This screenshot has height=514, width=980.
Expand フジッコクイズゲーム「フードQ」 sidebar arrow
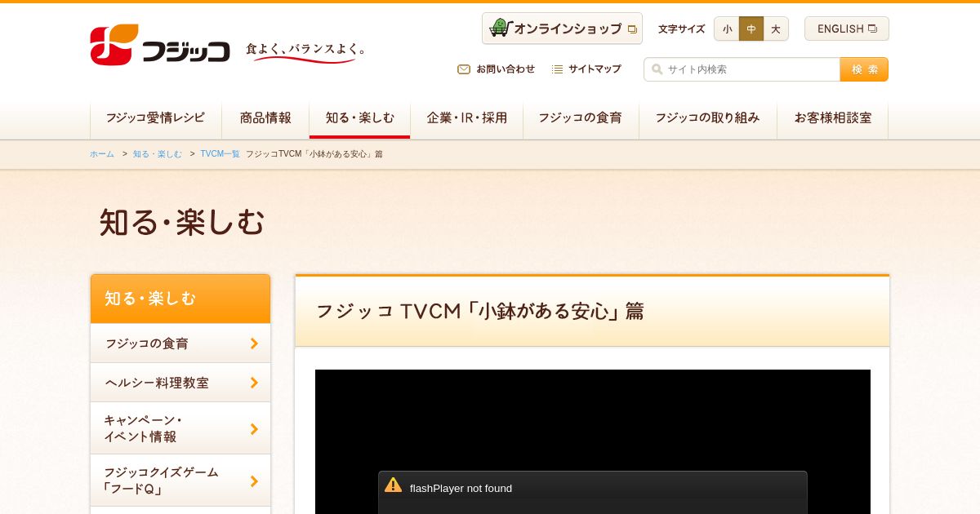254,481
